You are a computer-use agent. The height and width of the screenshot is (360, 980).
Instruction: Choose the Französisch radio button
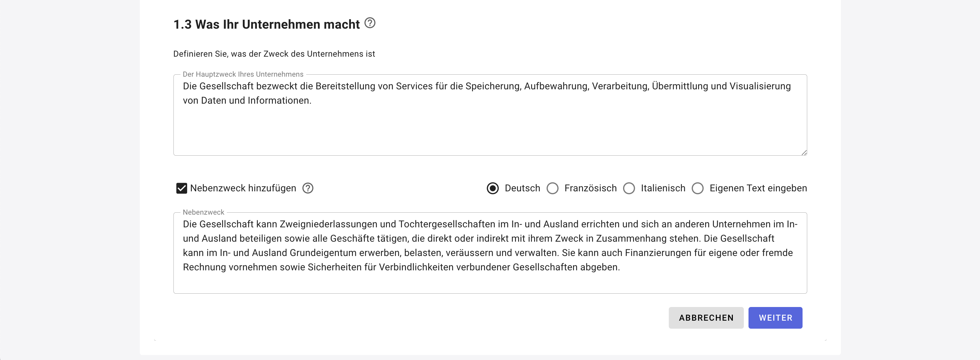point(552,188)
